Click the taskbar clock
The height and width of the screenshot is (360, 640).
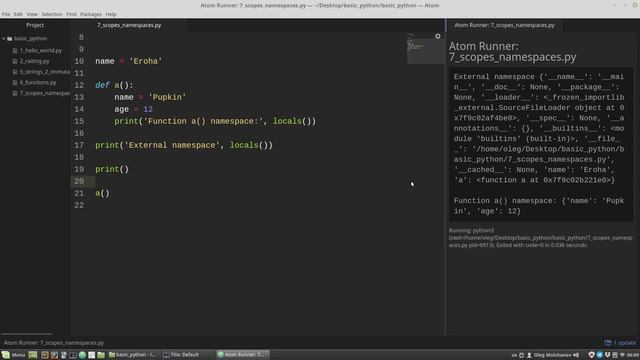(x=633, y=355)
